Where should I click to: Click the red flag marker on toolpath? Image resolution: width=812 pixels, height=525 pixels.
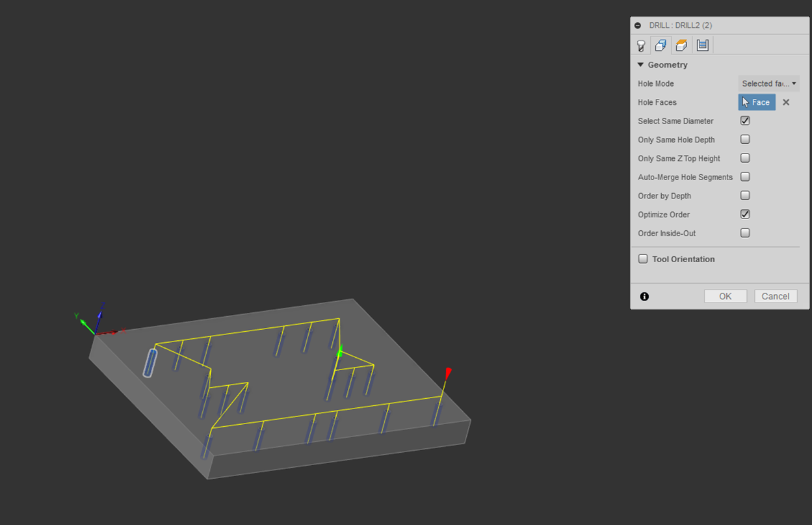[x=448, y=373]
